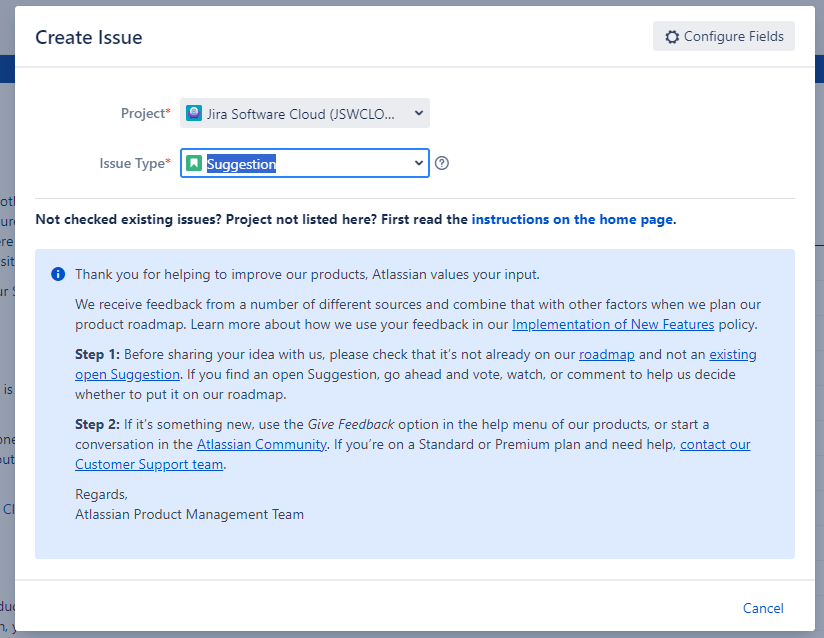The width and height of the screenshot is (824, 638).
Task: Click the Jira Software Cloud project avatar
Action: pyautogui.click(x=194, y=113)
